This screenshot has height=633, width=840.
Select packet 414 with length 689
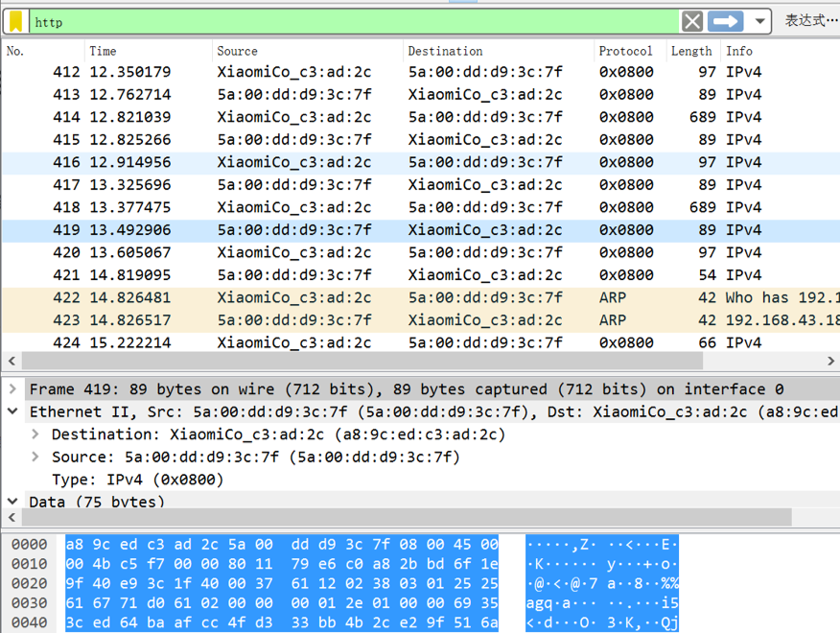(x=421, y=117)
